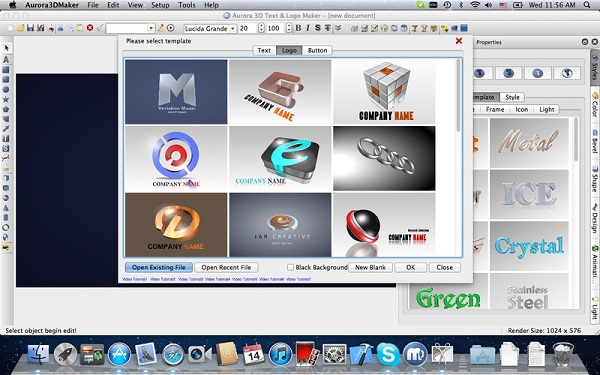Open the Video Tutorial1 link

tap(135, 279)
